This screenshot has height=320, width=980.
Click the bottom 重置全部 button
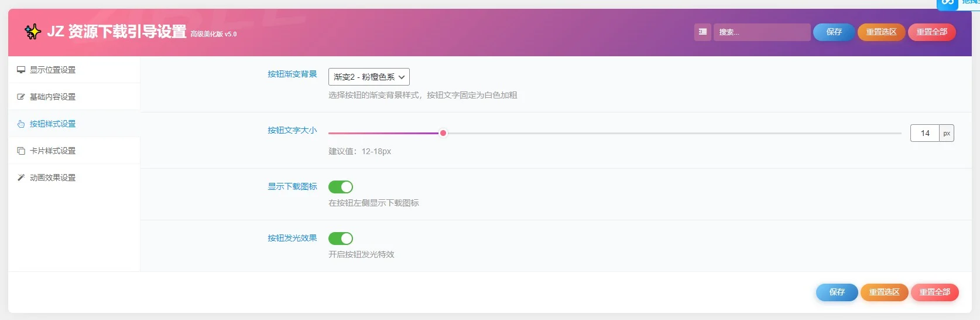click(935, 292)
